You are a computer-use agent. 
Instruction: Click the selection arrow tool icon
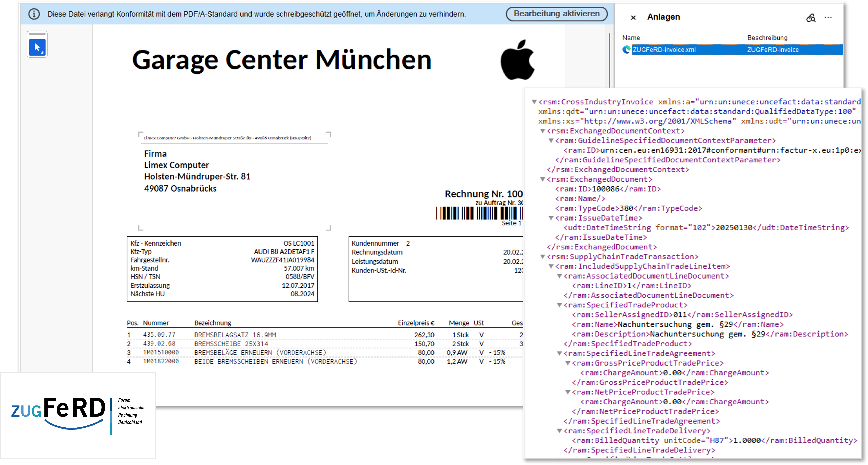coord(37,47)
